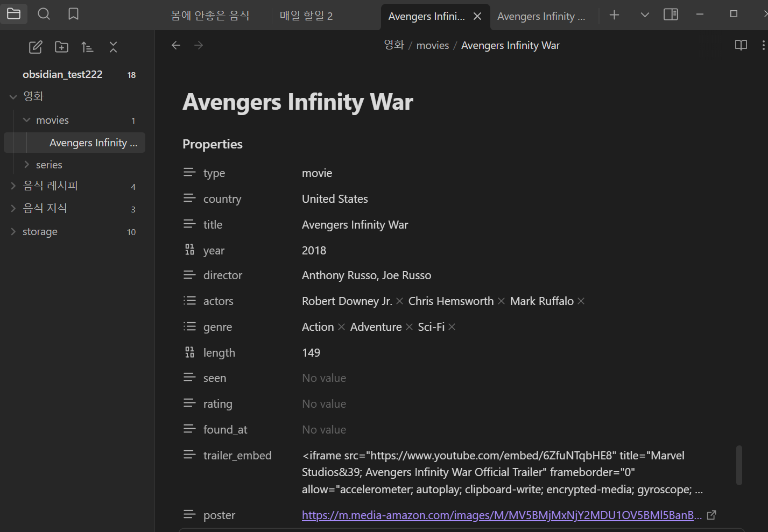Switch to reading view book icon
This screenshot has height=532, width=768.
pos(741,45)
